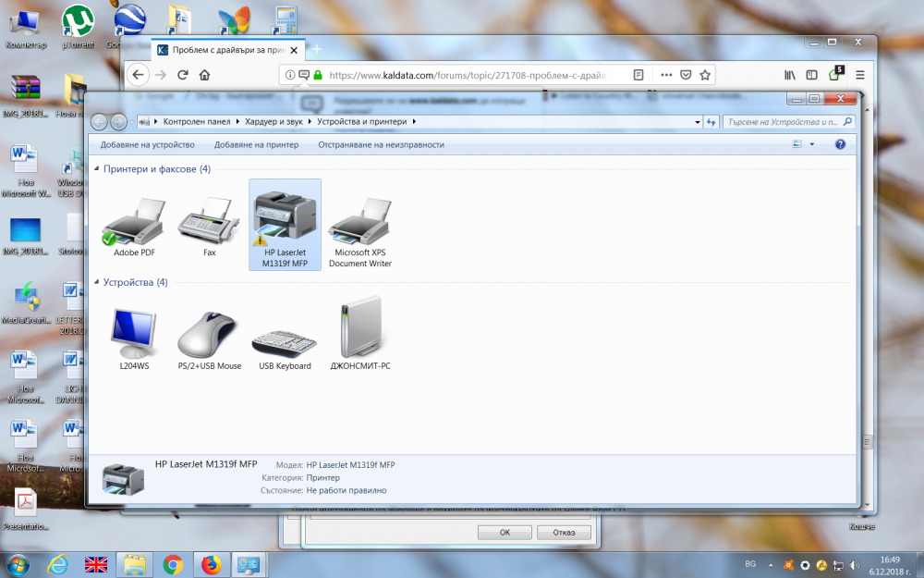Refresh the Devices and Printers address bar
The width and height of the screenshot is (924, 578).
[x=711, y=122]
